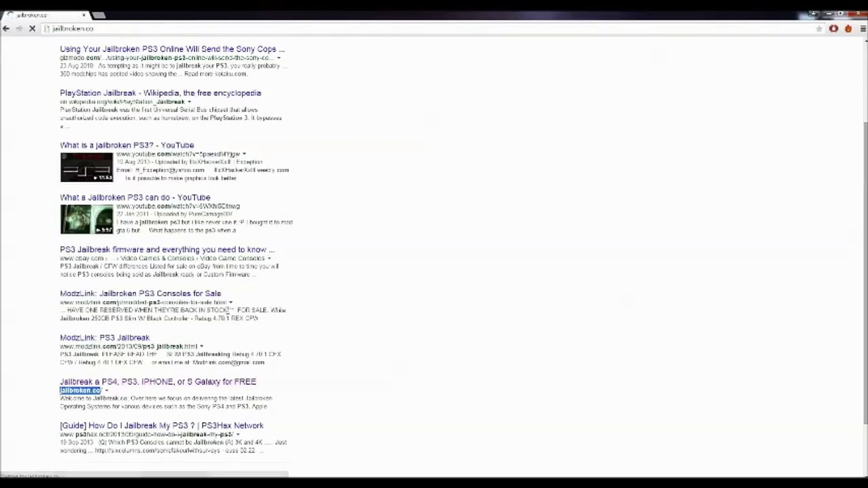Close the jailbroken.co tab
The image size is (868, 488).
84,15
